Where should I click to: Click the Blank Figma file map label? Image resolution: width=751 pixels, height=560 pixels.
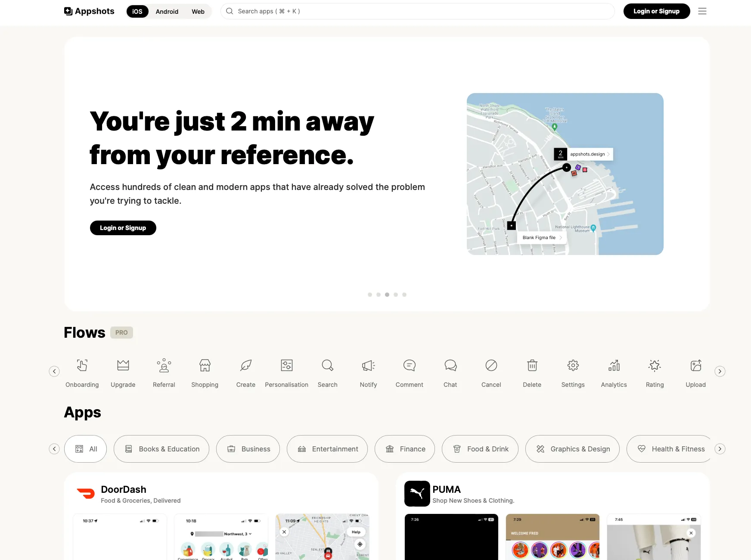tap(542, 237)
